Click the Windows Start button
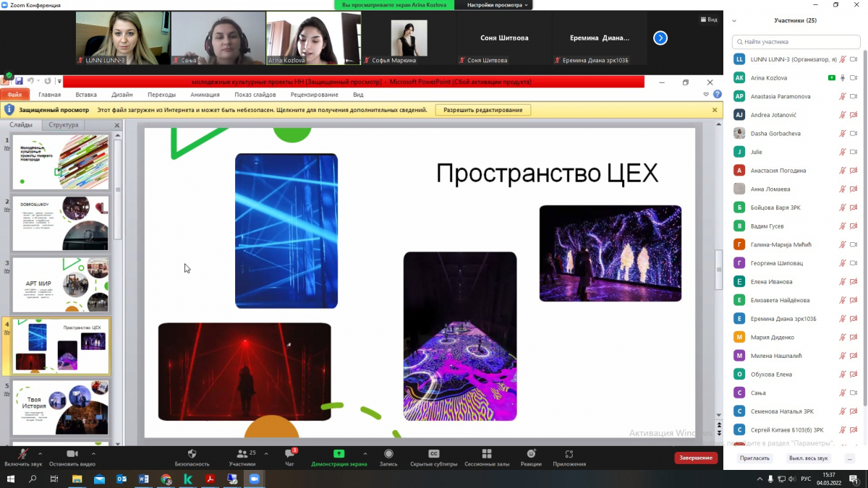The width and height of the screenshot is (868, 488). coord(12,479)
